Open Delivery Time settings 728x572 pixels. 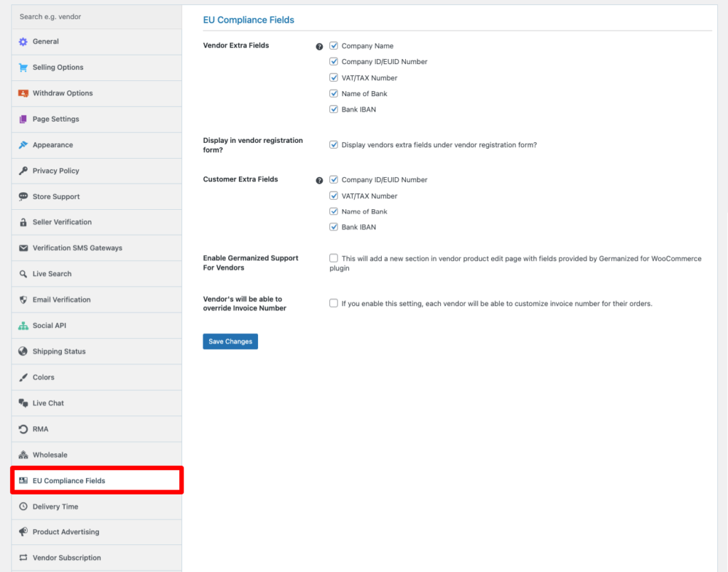[x=97, y=507]
